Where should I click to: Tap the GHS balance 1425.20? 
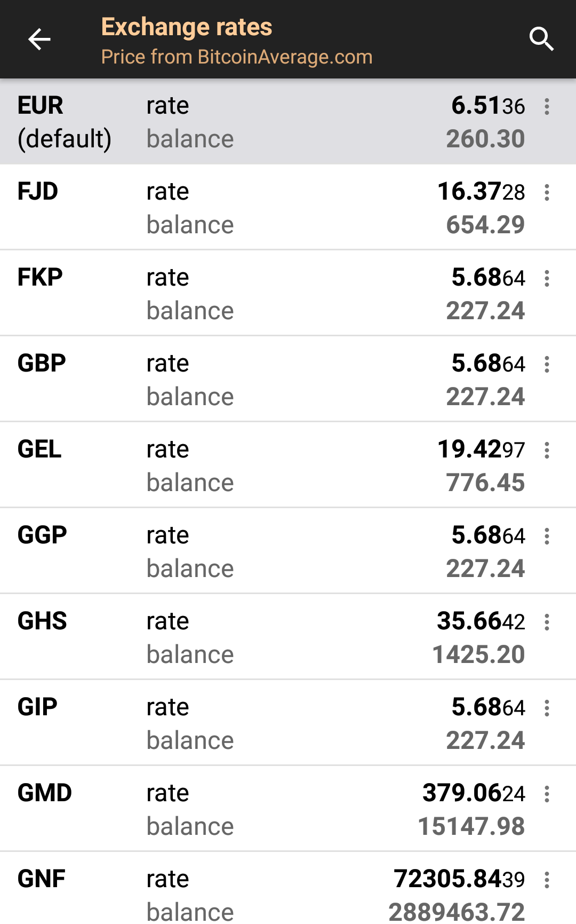(x=478, y=655)
